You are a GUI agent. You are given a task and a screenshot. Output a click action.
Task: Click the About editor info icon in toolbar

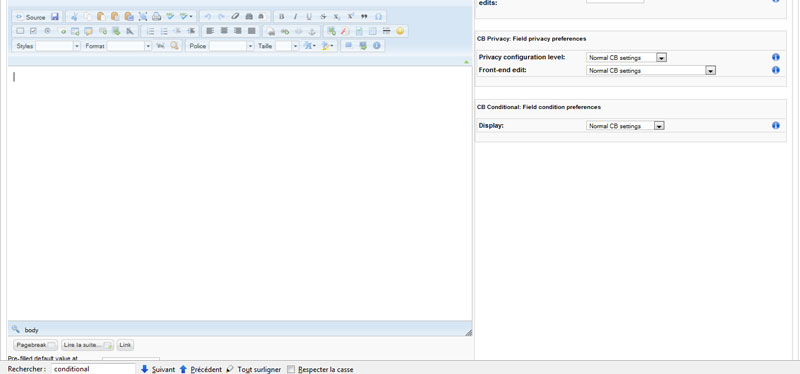pyautogui.click(x=377, y=45)
